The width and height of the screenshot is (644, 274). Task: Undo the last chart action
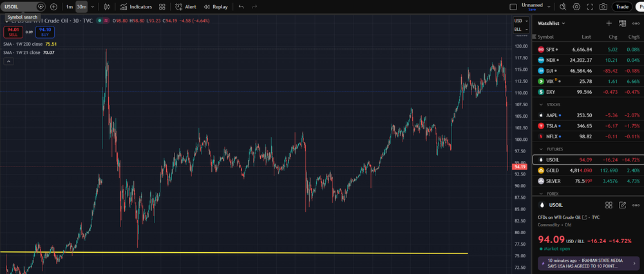[x=241, y=6]
